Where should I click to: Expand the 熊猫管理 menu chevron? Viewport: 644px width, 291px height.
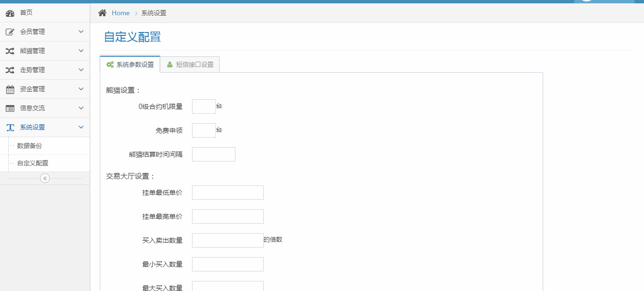point(81,51)
